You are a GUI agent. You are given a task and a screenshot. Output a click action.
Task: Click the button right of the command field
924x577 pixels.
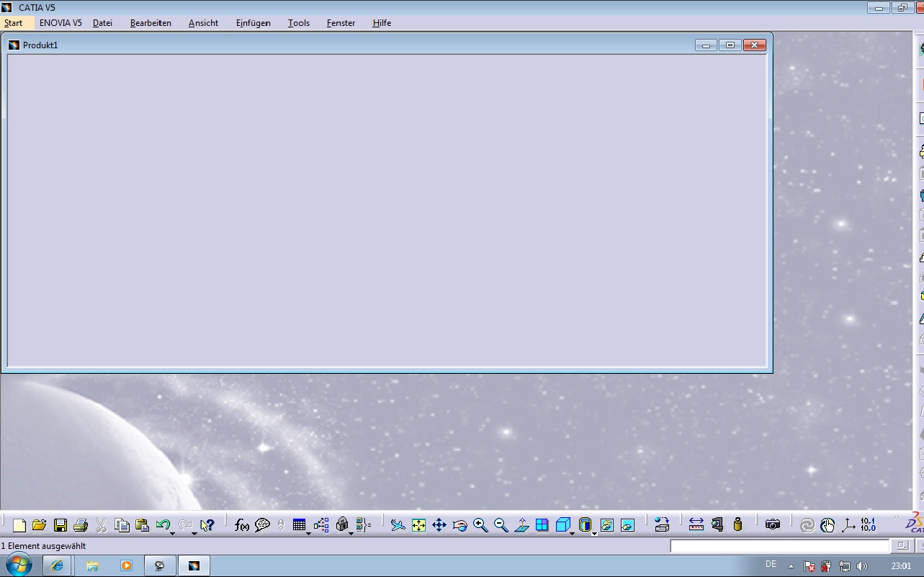pyautogui.click(x=901, y=546)
